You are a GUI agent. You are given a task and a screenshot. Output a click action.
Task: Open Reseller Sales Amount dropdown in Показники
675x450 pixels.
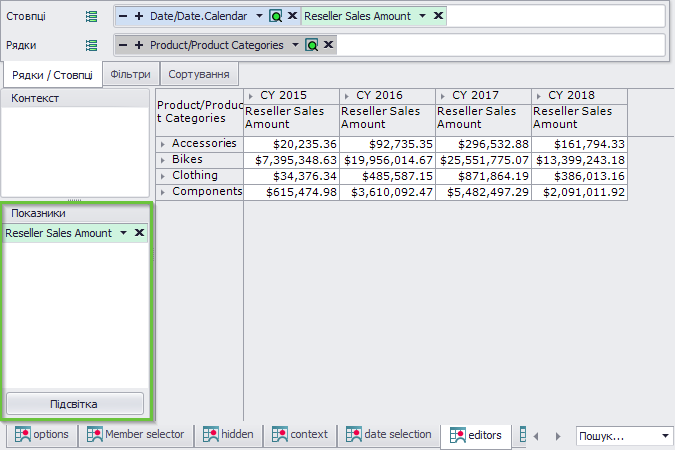coord(124,233)
